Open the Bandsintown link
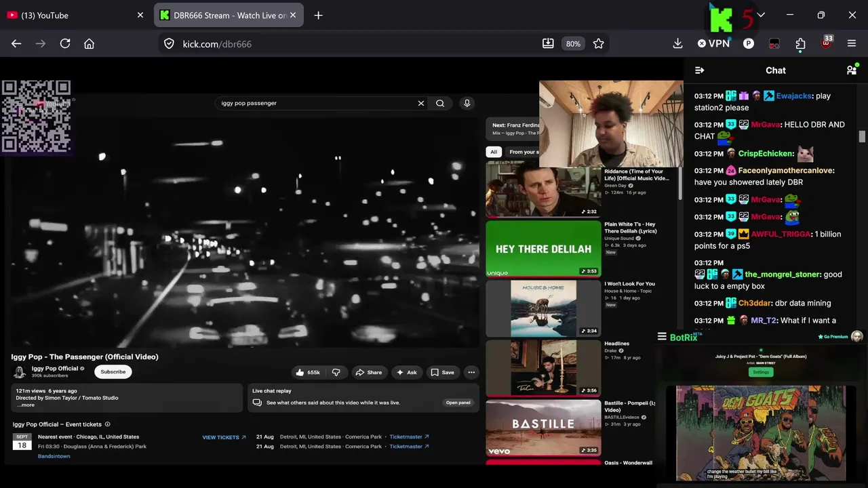 coord(54,456)
